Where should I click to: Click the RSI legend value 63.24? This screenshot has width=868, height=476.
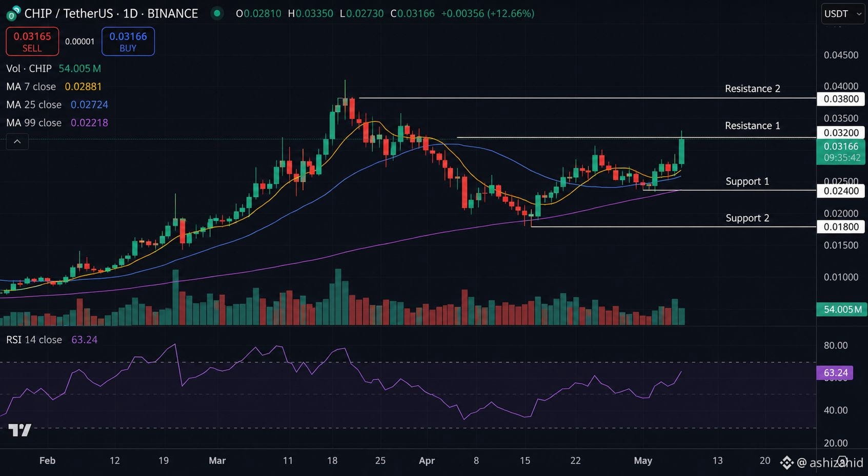pyautogui.click(x=84, y=340)
